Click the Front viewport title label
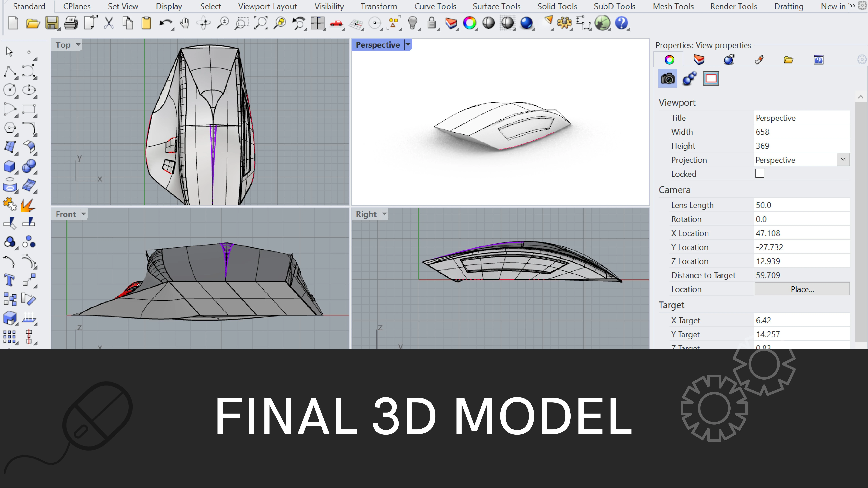Screen dimensions: 868x488 tap(66, 214)
